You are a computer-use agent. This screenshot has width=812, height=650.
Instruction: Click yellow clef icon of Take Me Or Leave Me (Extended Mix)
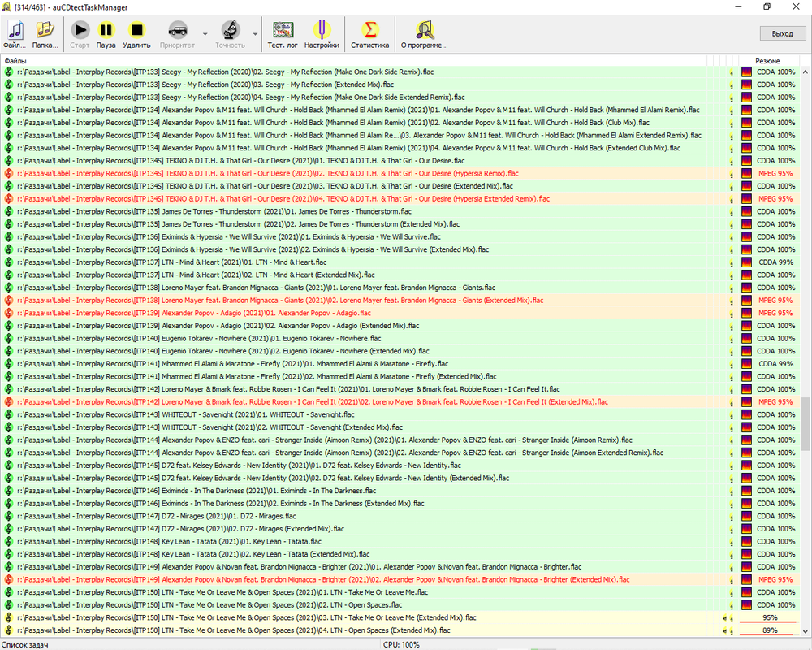(x=9, y=617)
